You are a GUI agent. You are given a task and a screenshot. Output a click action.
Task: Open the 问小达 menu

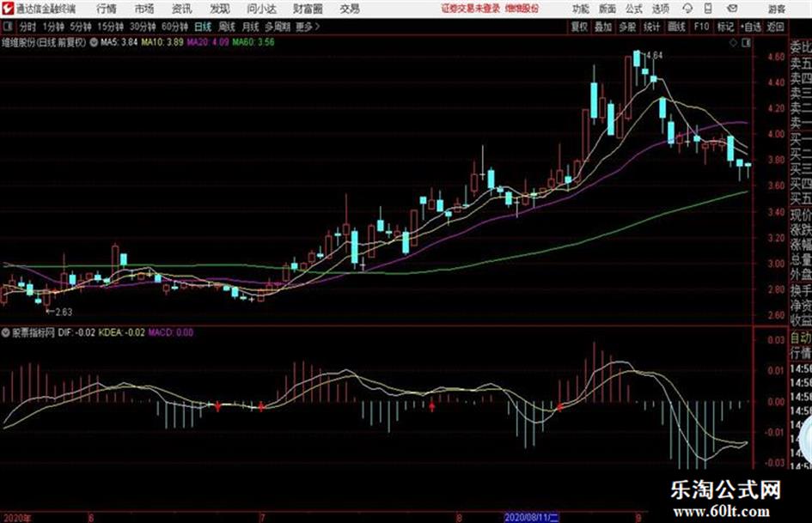point(261,9)
